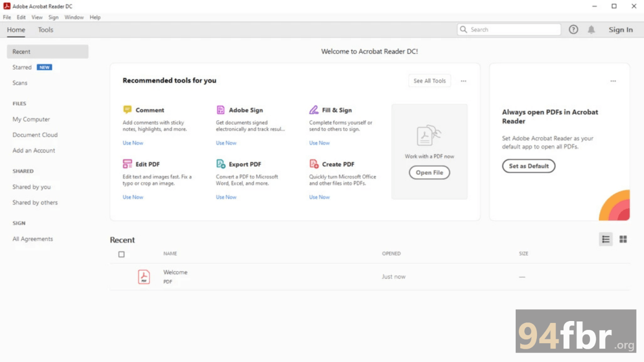Switch Recent files to grid view

pyautogui.click(x=623, y=239)
